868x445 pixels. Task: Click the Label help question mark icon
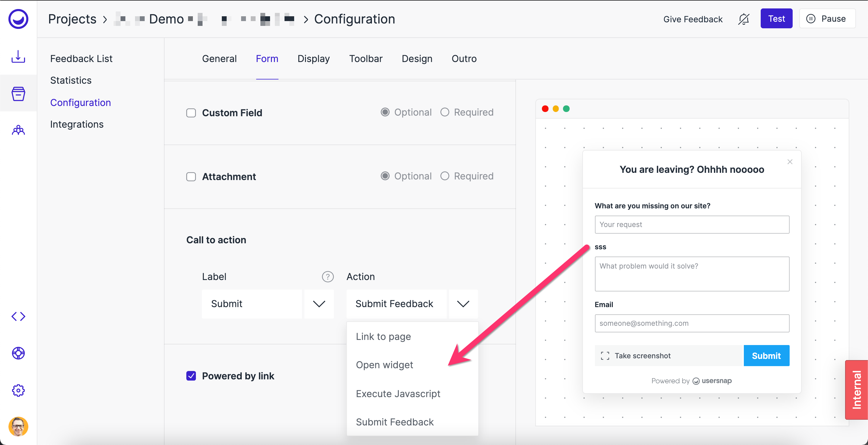point(328,277)
